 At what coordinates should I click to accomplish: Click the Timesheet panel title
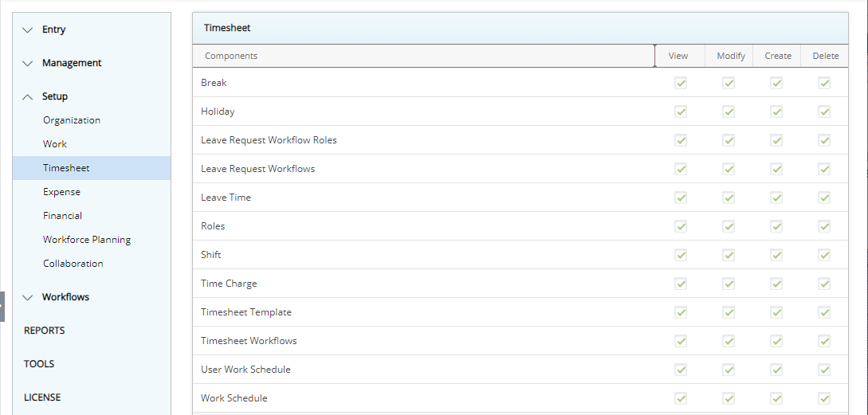click(x=227, y=28)
